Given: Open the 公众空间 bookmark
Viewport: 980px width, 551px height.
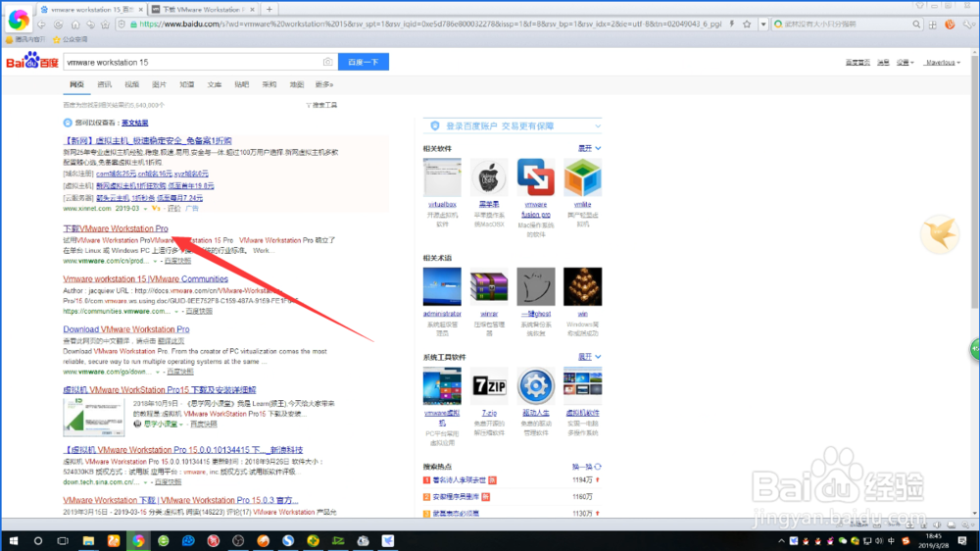Looking at the screenshot, I should pyautogui.click(x=71, y=39).
